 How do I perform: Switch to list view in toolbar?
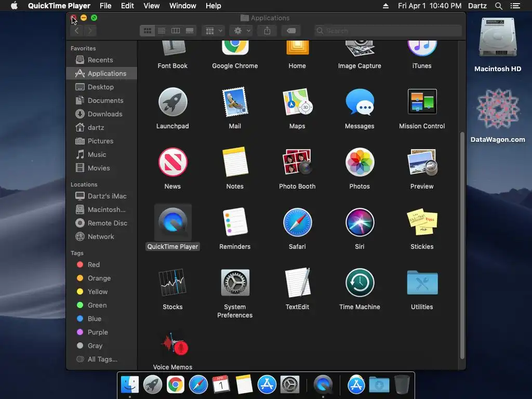pyautogui.click(x=162, y=31)
